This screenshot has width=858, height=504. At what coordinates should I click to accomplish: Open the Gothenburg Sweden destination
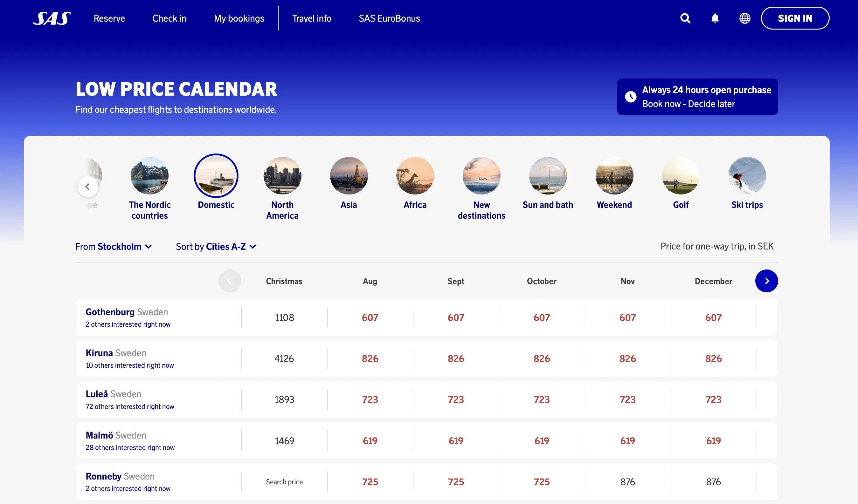127,312
